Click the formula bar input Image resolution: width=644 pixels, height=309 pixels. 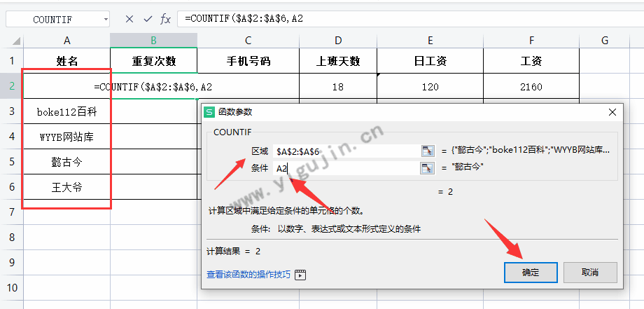pyautogui.click(x=410, y=19)
